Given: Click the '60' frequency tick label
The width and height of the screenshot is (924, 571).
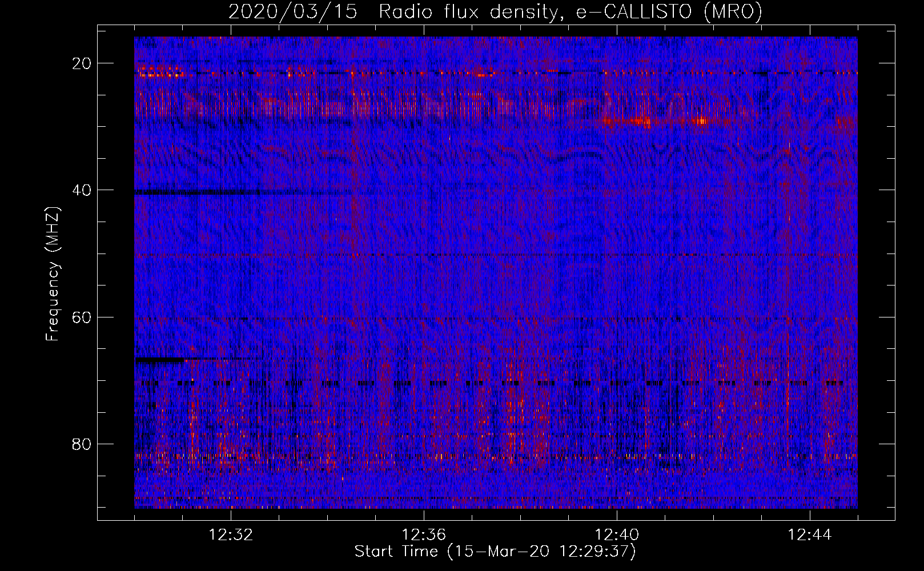Looking at the screenshot, I should 82,317.
